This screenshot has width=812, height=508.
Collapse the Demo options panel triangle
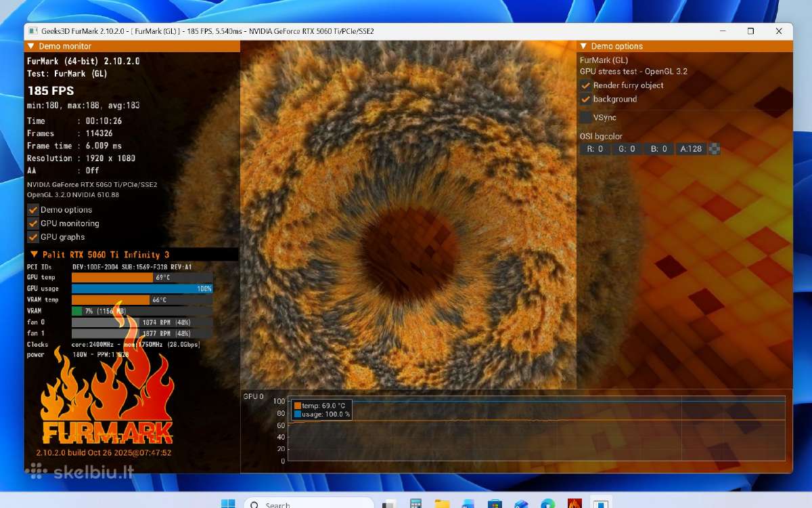coord(583,46)
